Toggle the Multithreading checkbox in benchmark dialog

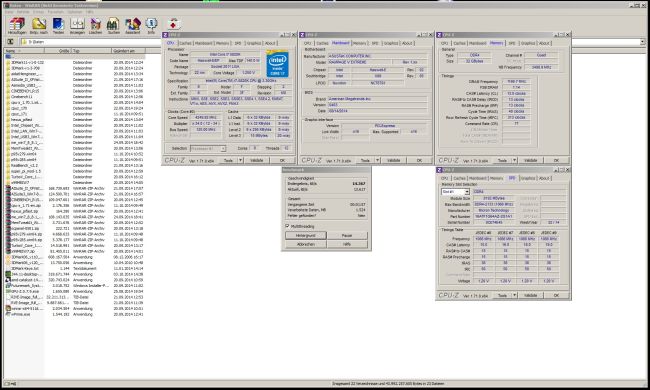(x=287, y=226)
